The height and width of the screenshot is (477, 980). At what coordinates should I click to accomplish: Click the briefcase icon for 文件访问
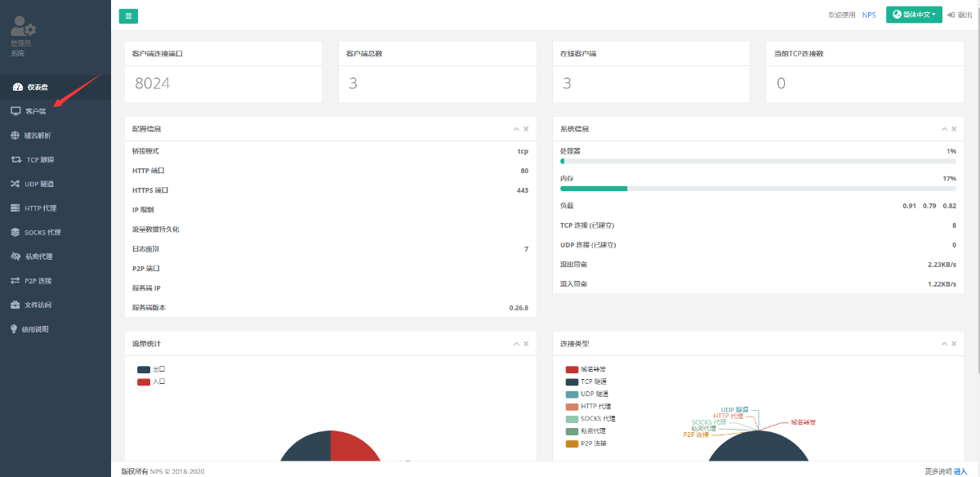16,305
